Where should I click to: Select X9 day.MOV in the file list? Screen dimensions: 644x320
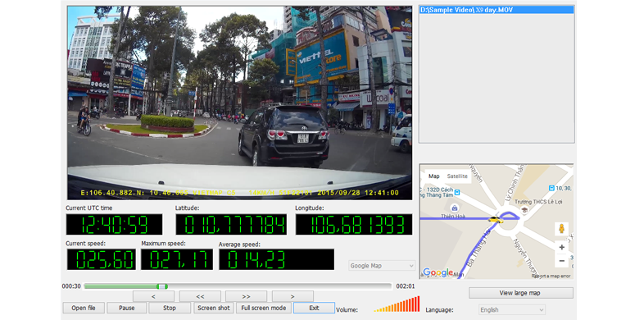point(497,10)
